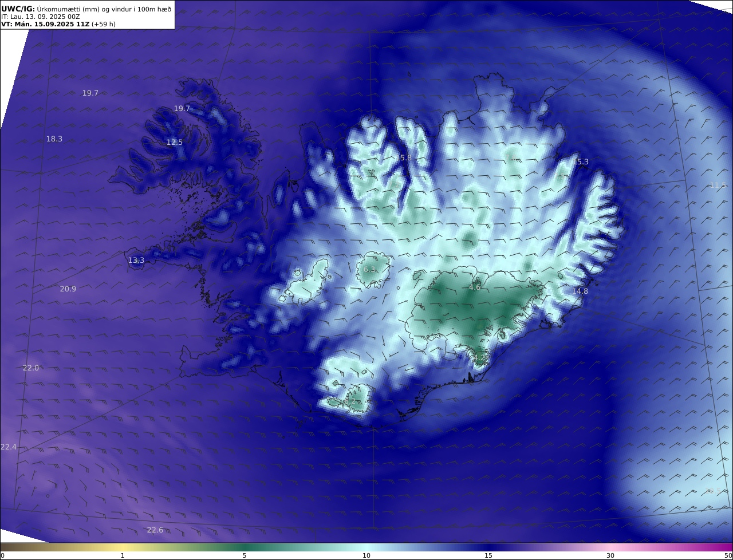733x560 pixels.
Task: Click the 14.8 value on the east coast
Action: coord(580,291)
